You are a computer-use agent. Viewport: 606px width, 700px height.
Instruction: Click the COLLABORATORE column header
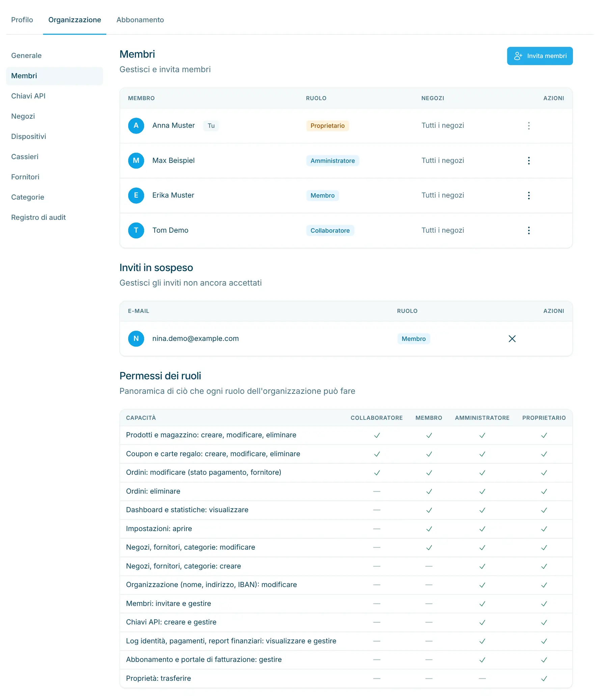[376, 418]
